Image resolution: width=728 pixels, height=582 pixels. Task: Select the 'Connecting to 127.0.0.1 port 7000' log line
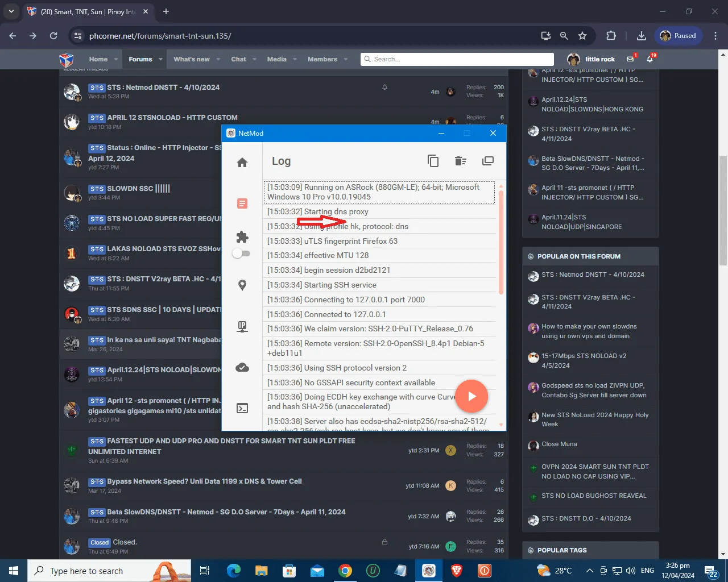pos(379,300)
